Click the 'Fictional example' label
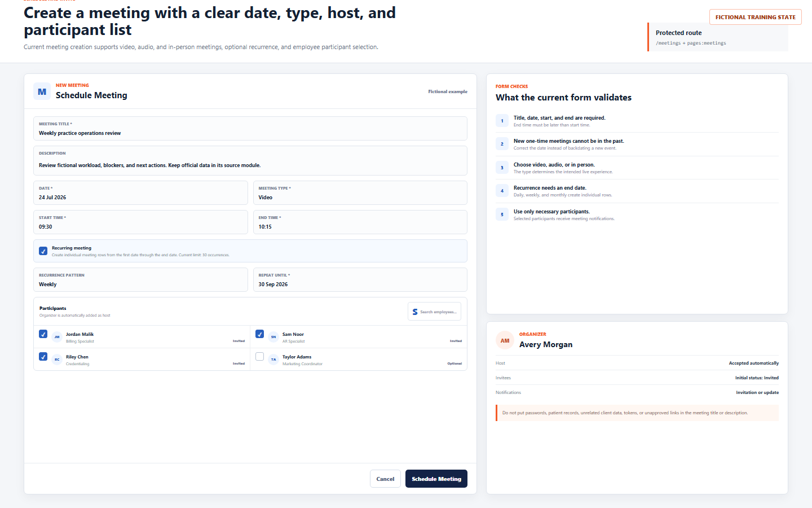 click(448, 91)
